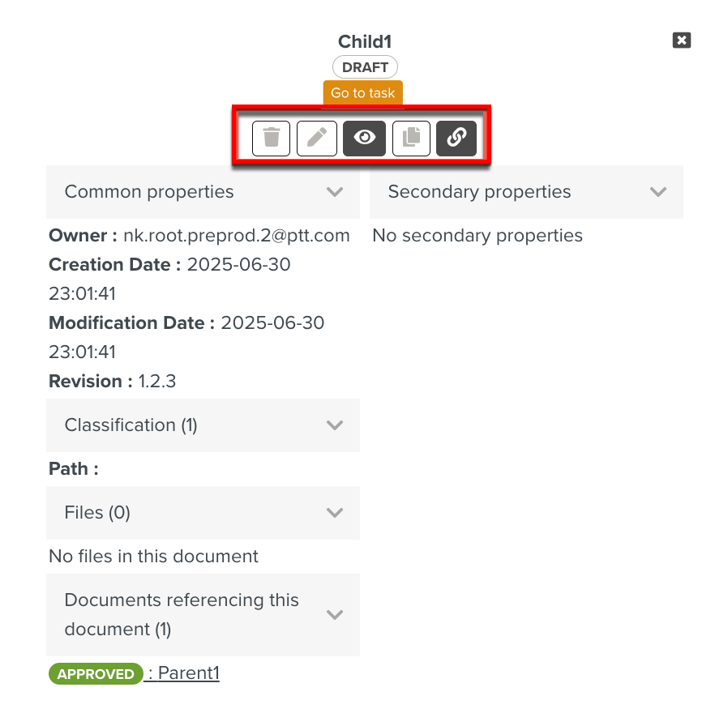Click the owner email nk.root.preprod.2@ptt.com
This screenshot has height=713, width=728.
tap(237, 236)
